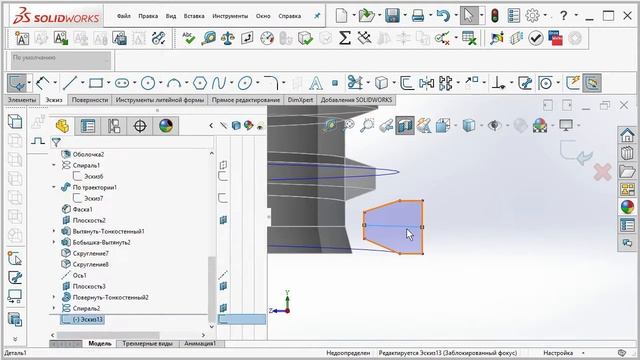Switch to the Трехмерные виды bottom tab
The height and width of the screenshot is (360, 640).
coord(147,344)
